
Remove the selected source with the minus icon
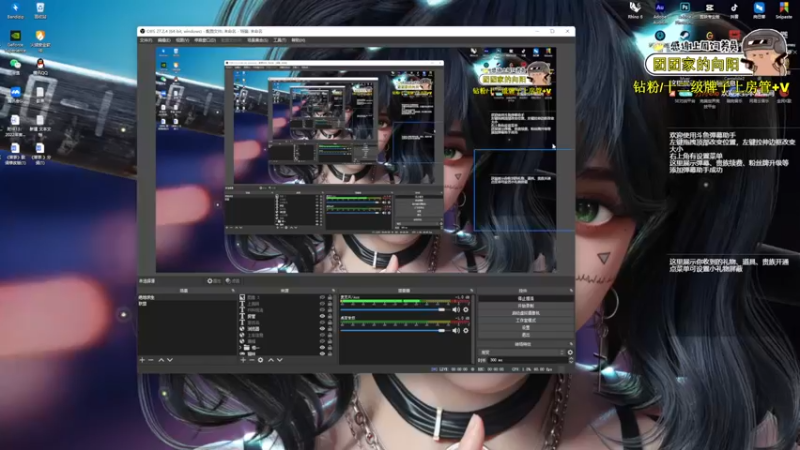252,360
